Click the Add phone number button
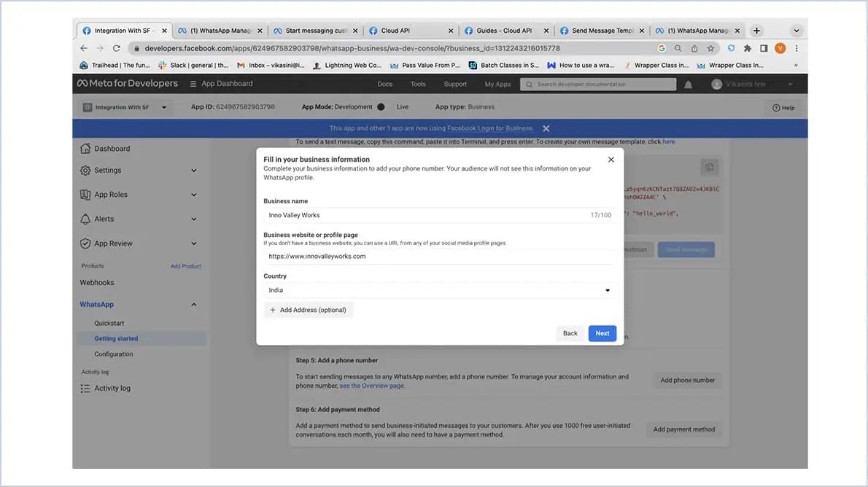Screen dimensions: 868x487 pos(688,380)
